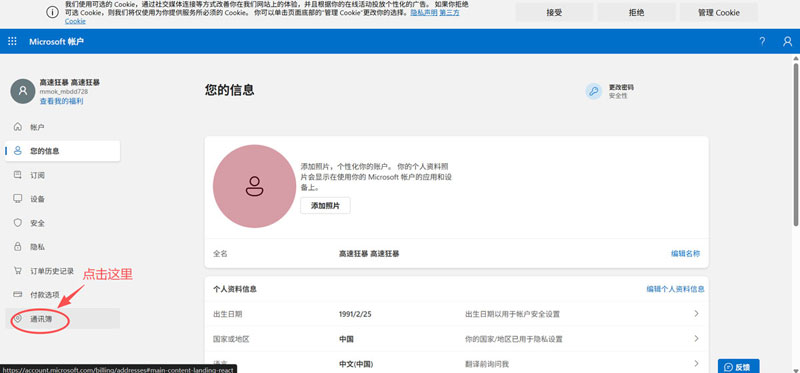Click the 编辑名称 link
This screenshot has width=800, height=373.
point(685,253)
